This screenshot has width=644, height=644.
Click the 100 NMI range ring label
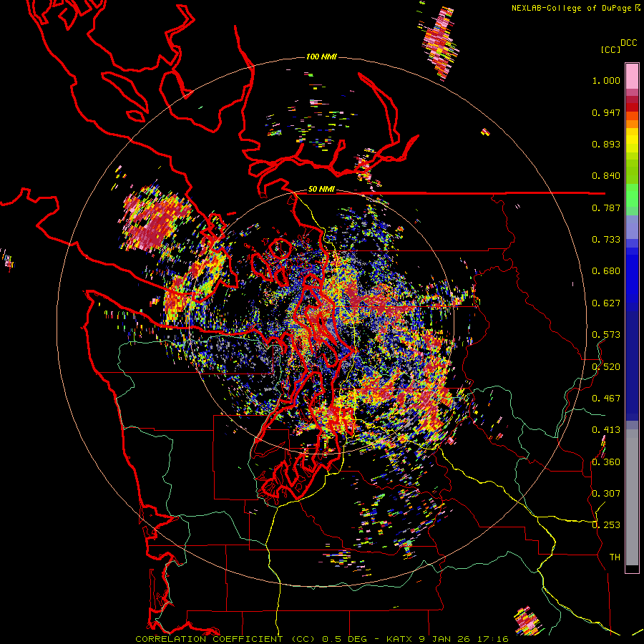point(321,57)
